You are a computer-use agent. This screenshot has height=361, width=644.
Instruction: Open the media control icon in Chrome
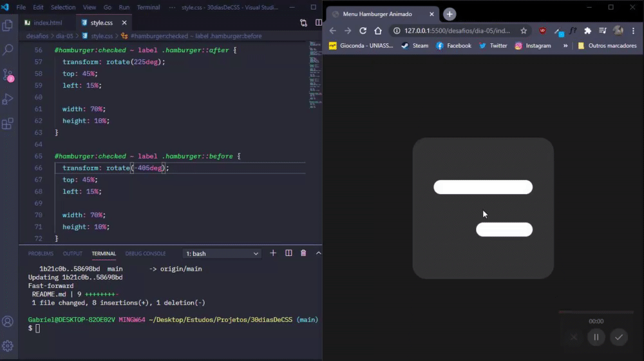tap(603, 31)
